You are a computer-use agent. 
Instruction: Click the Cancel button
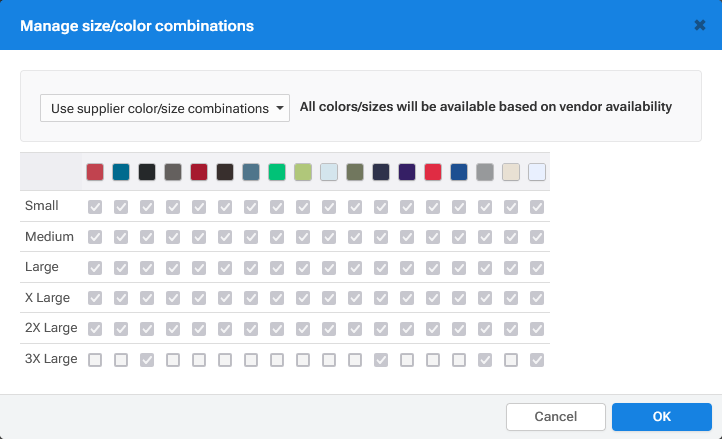click(556, 417)
